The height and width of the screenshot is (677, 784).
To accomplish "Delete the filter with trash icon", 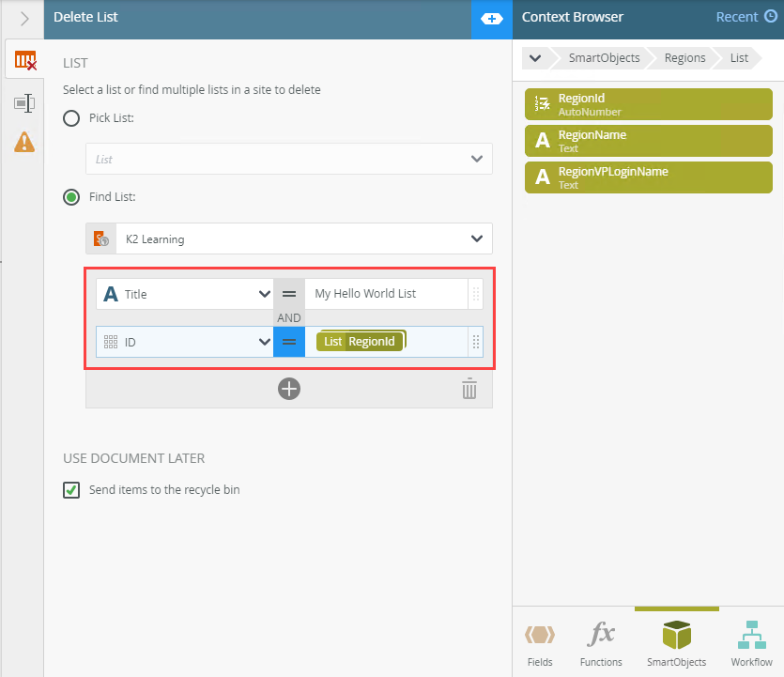I will [469, 389].
